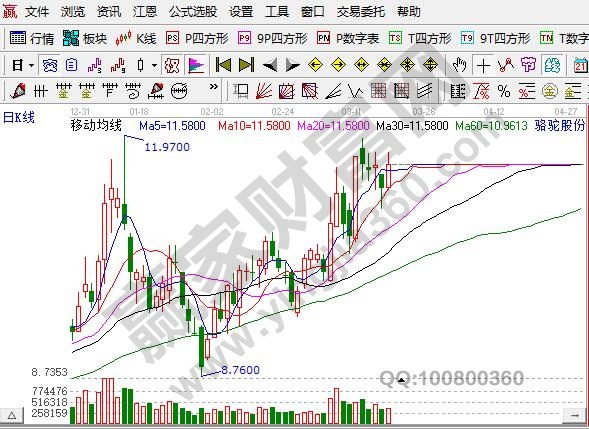
Task: Open the 公式选股 menu
Action: [x=193, y=12]
